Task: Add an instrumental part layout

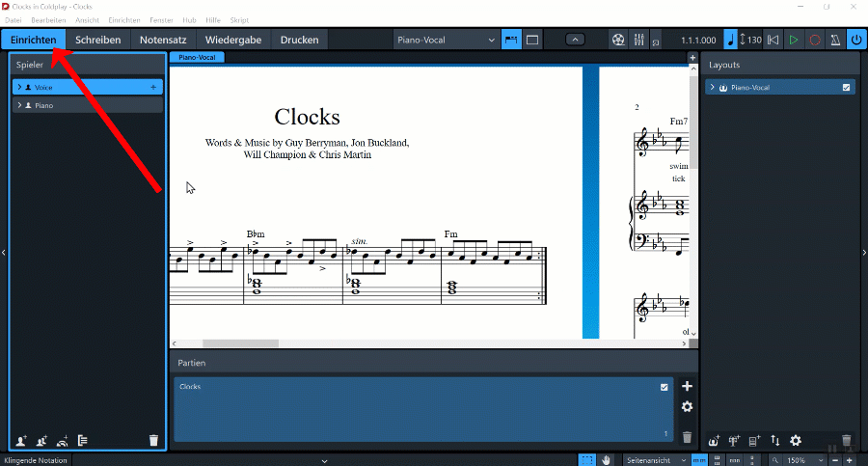Action: 734,441
